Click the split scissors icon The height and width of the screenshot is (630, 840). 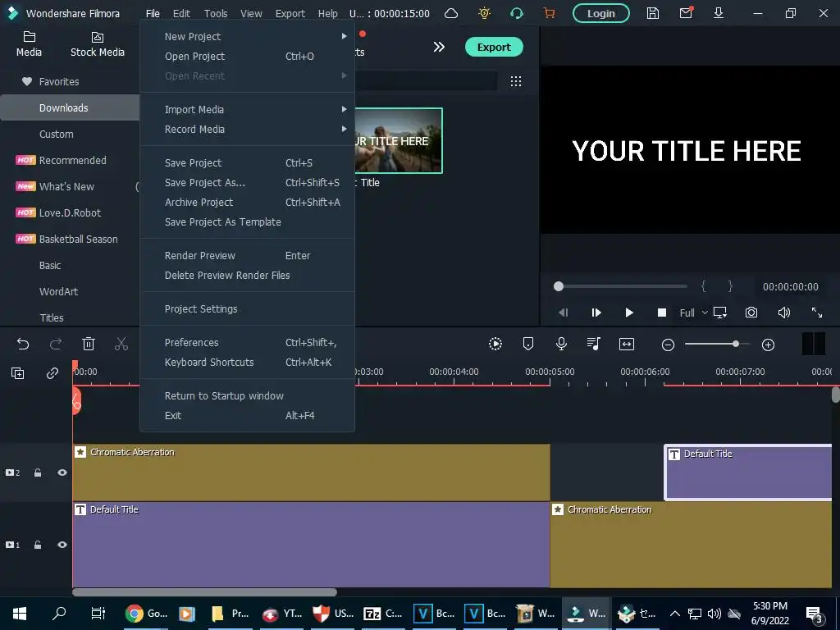click(121, 344)
